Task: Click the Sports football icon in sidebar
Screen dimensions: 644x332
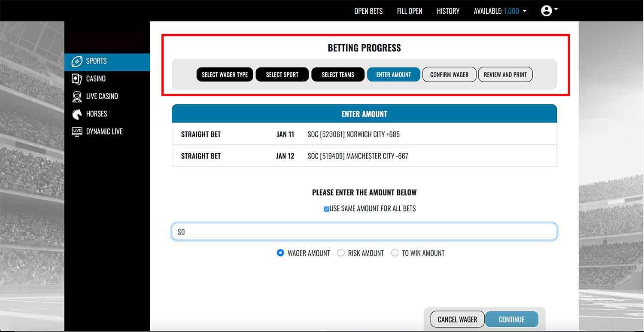Action: [x=77, y=61]
